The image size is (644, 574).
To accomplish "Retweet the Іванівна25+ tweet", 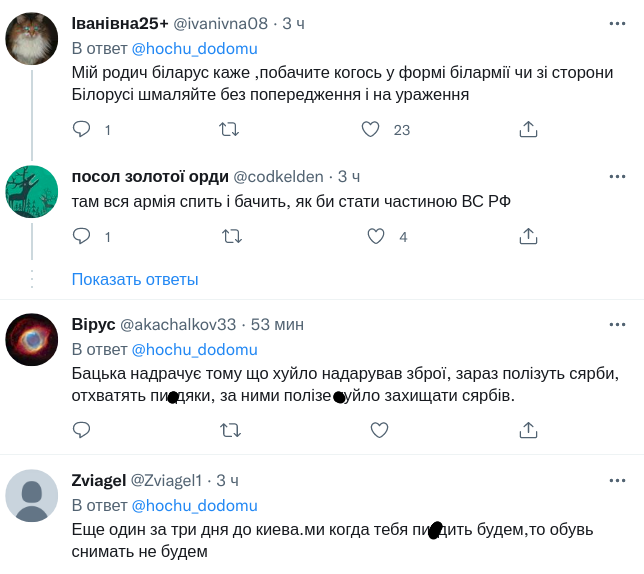I will tap(229, 129).
